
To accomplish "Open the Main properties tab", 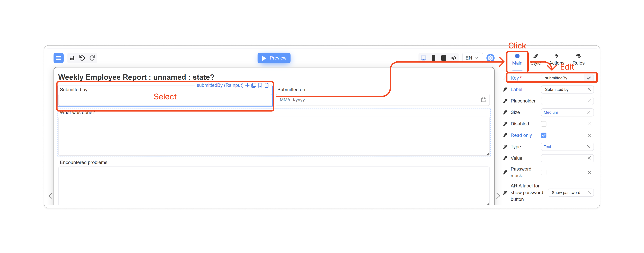I will (x=517, y=59).
